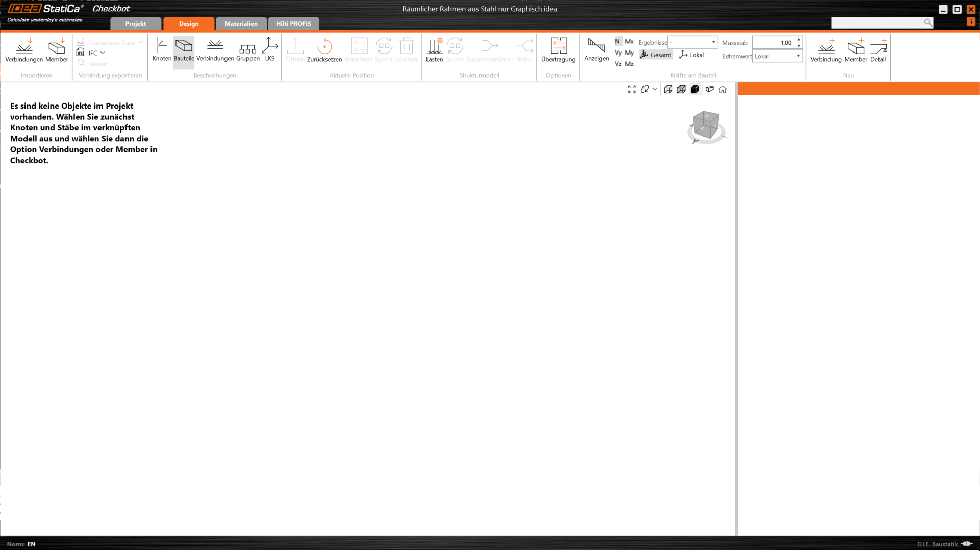Decrease Massstab with down arrow
The height and width of the screenshot is (551, 980).
[799, 46]
